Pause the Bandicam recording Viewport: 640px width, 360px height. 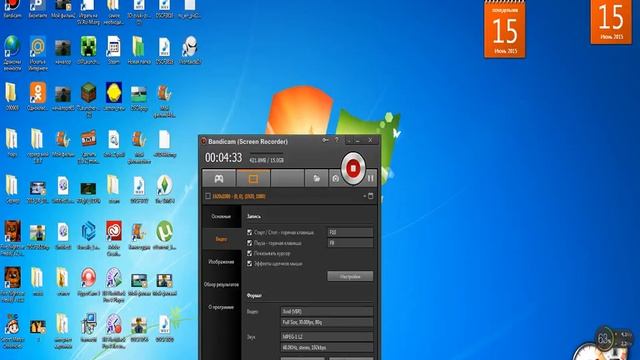click(x=371, y=178)
